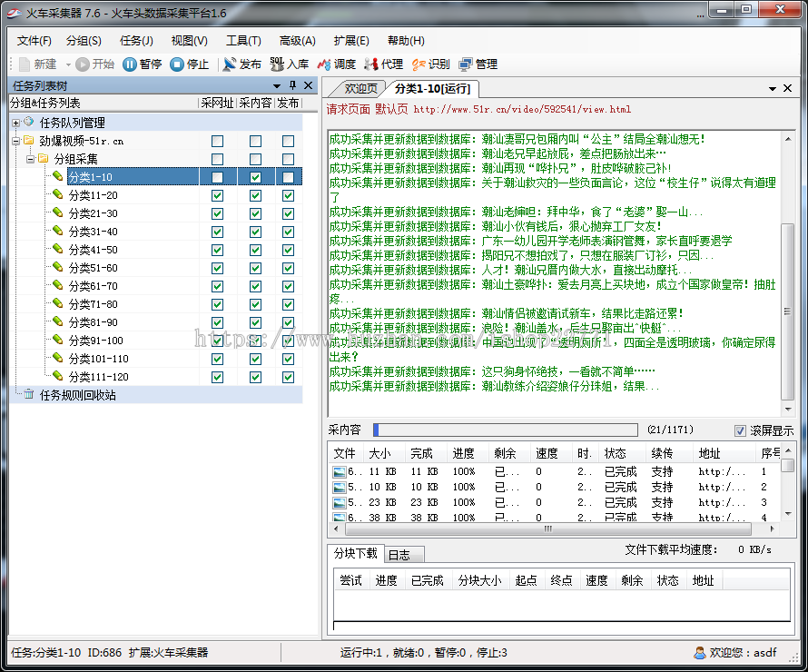Open the 视图(V) menu

[x=189, y=41]
